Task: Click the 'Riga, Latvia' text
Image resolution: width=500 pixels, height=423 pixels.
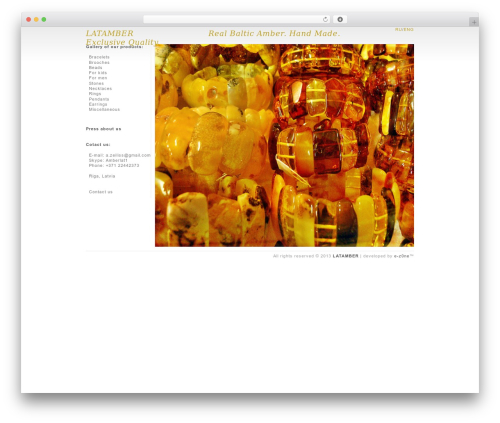Action: [x=102, y=176]
